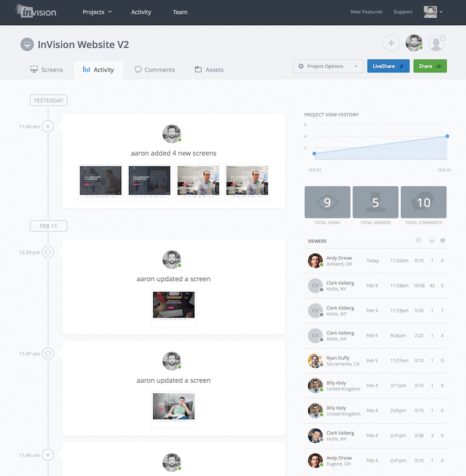Switch to the Assets tab

click(209, 69)
